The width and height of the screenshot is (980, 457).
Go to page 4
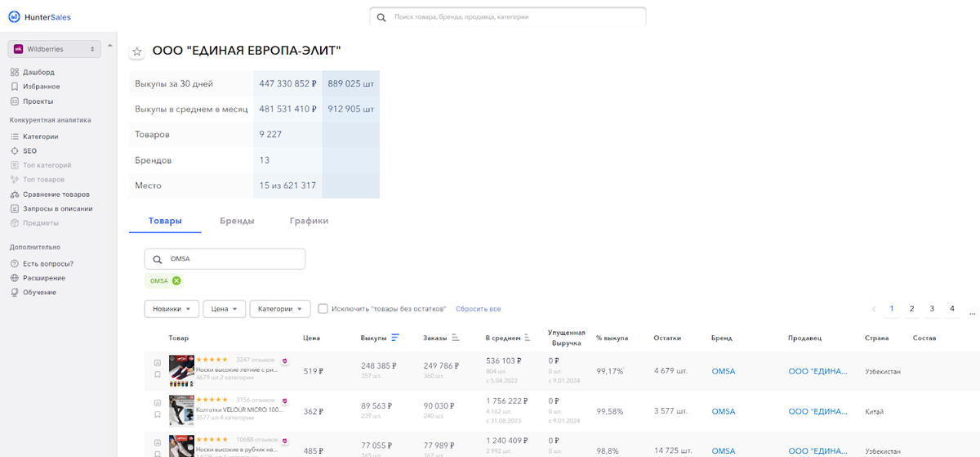click(952, 309)
